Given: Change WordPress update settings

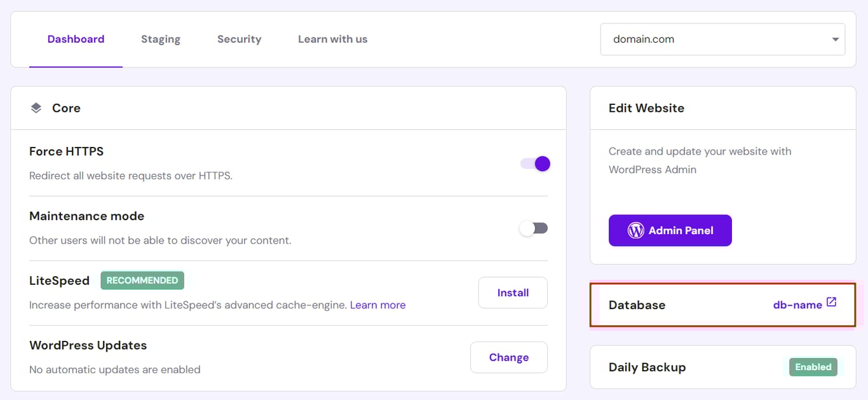Looking at the screenshot, I should [508, 357].
